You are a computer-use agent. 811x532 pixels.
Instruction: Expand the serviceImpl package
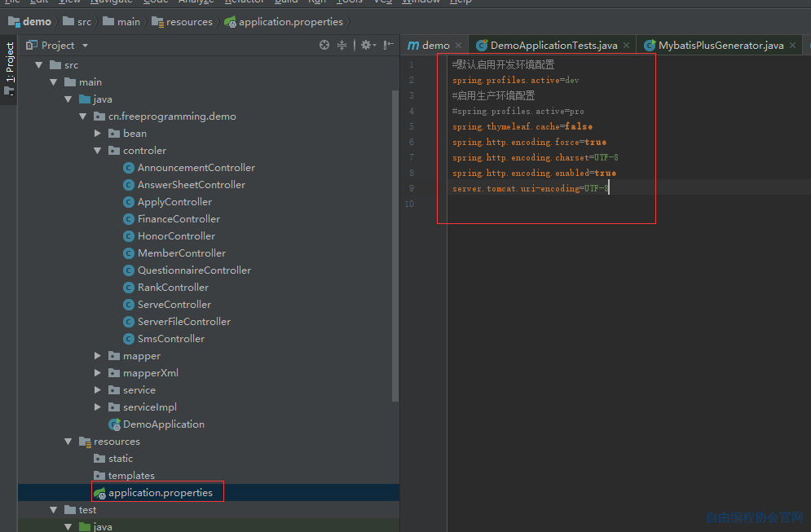pos(97,407)
